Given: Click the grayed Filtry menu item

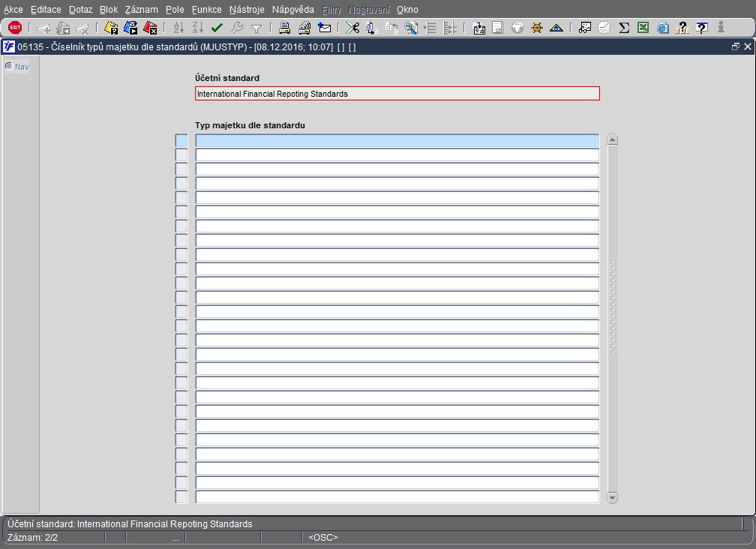Looking at the screenshot, I should click(x=331, y=10).
